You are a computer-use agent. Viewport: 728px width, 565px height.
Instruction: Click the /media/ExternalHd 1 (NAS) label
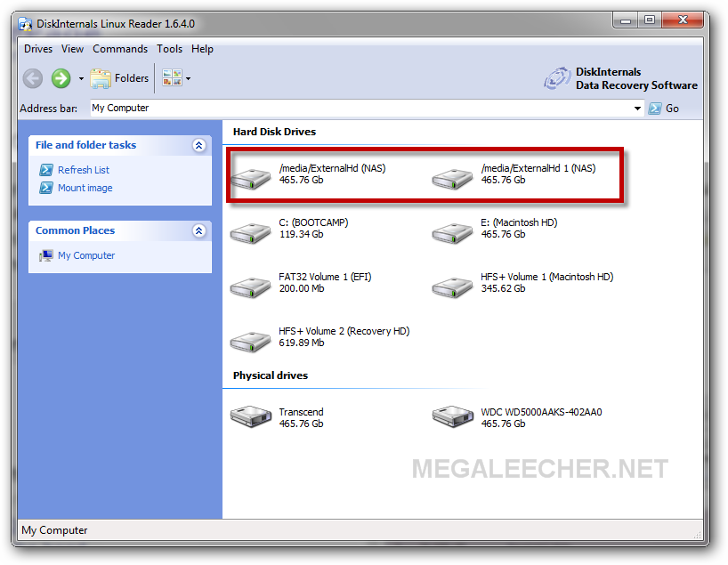click(538, 168)
